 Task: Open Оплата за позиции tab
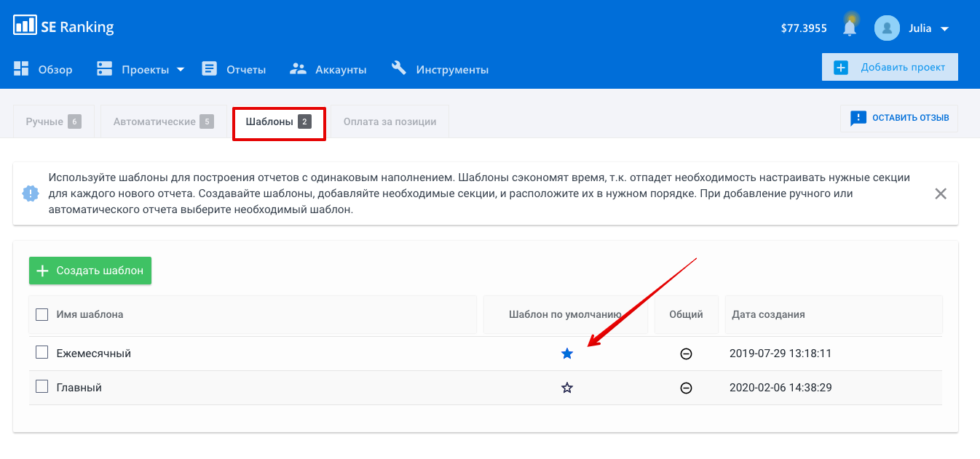click(390, 121)
